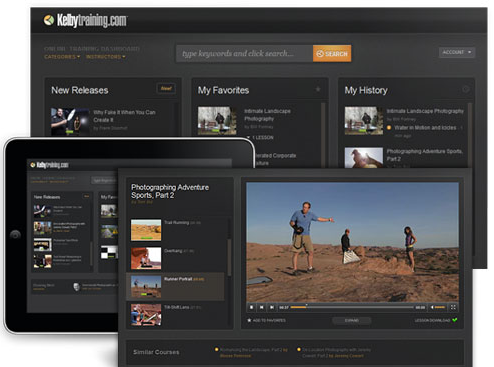The width and height of the screenshot is (494, 367).
Task: Click the New! badge in New Releases
Action: pyautogui.click(x=166, y=89)
